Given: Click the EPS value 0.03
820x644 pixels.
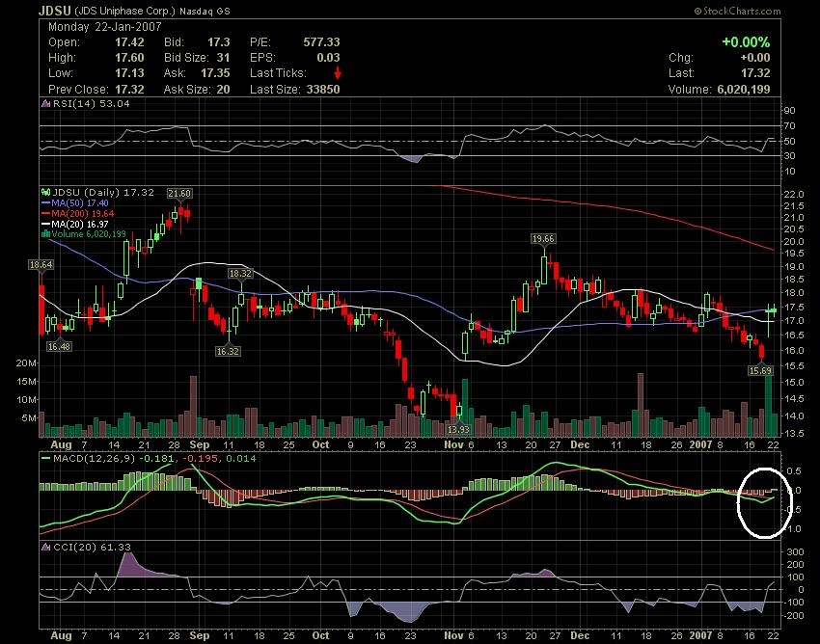Looking at the screenshot, I should point(328,58).
